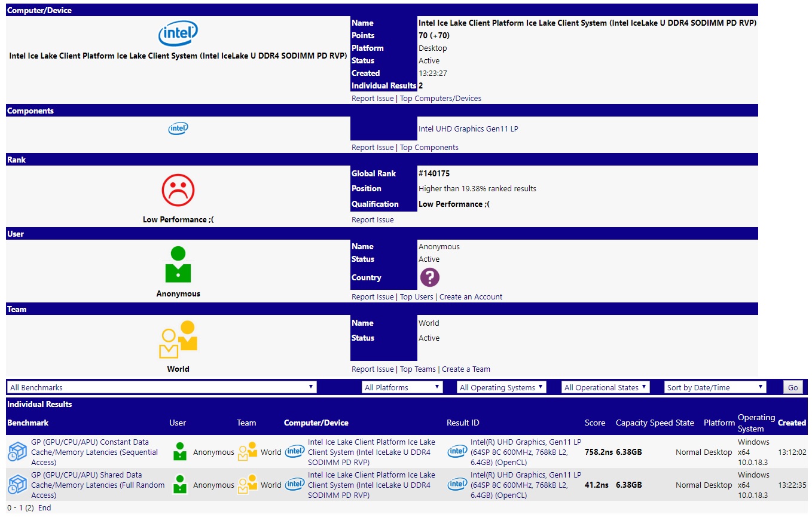Click the 13:22:35 created time

point(792,485)
